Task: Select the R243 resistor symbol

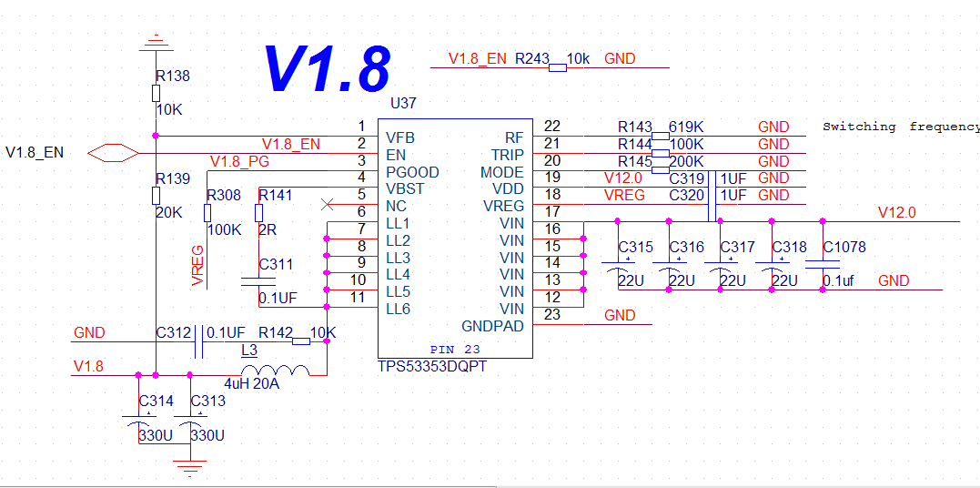Action: (x=558, y=67)
